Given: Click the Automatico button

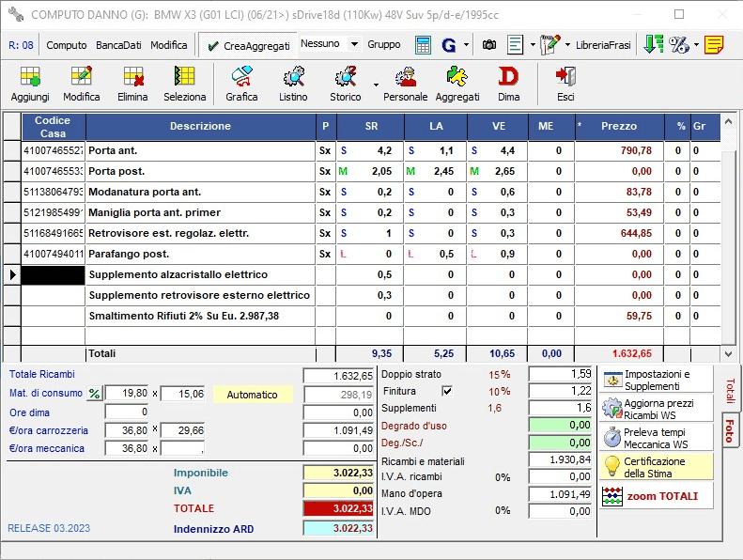Looking at the screenshot, I should coord(253,395).
